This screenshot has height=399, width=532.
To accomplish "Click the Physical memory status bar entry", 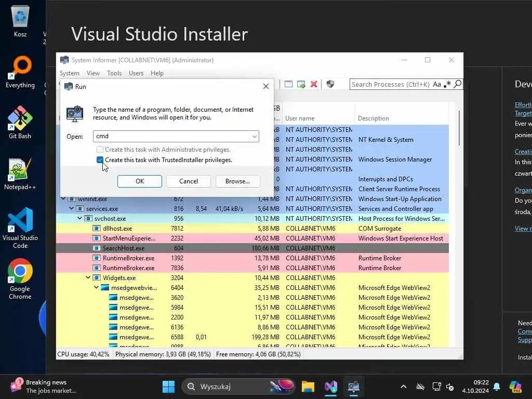I will 163,354.
